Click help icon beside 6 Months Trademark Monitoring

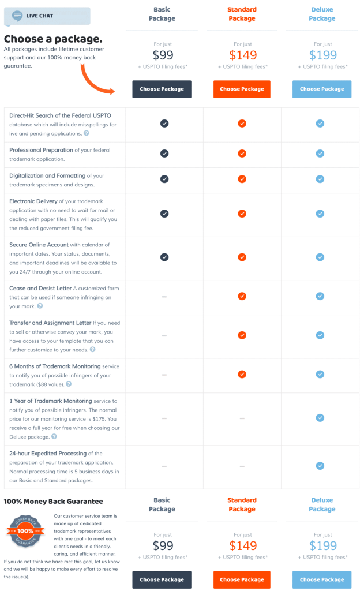69,384
